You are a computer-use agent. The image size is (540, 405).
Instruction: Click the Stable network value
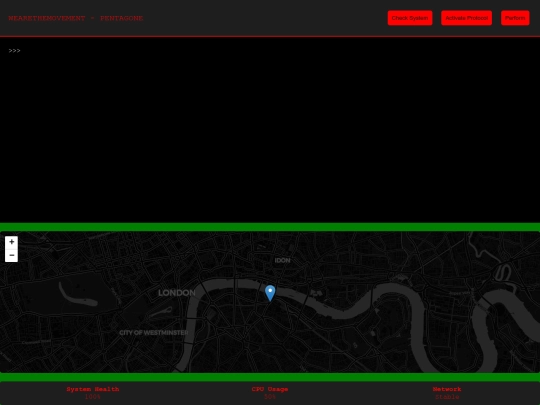click(x=447, y=397)
